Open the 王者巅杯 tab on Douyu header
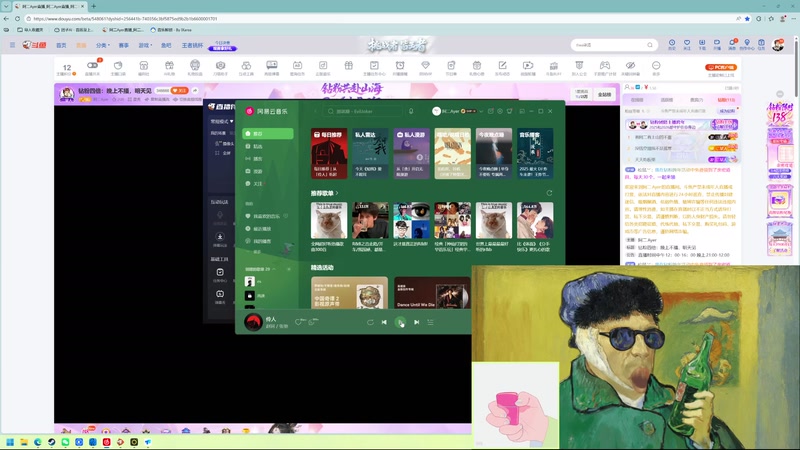The height and width of the screenshot is (450, 800). (192, 45)
